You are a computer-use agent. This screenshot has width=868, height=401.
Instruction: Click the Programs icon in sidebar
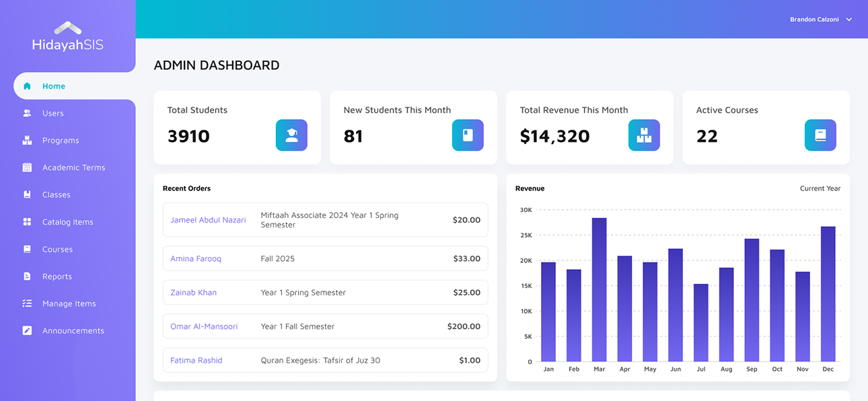(x=27, y=141)
